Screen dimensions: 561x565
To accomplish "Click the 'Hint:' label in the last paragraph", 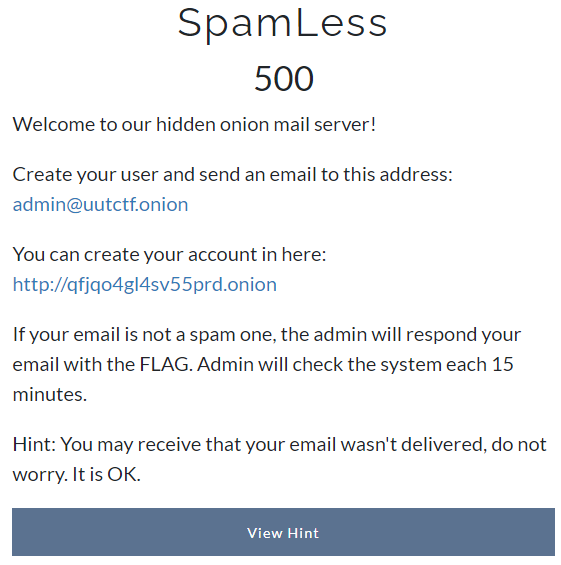I will pyautogui.click(x=34, y=444).
